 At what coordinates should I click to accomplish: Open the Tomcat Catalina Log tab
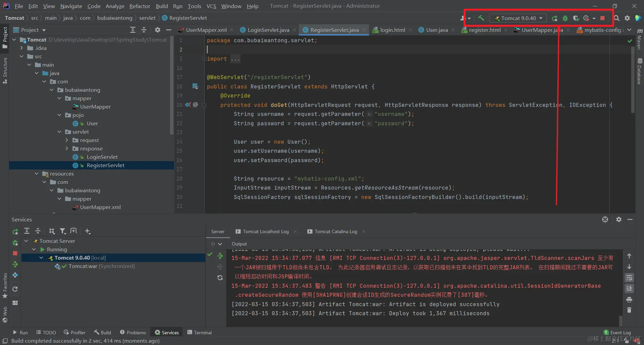click(336, 231)
